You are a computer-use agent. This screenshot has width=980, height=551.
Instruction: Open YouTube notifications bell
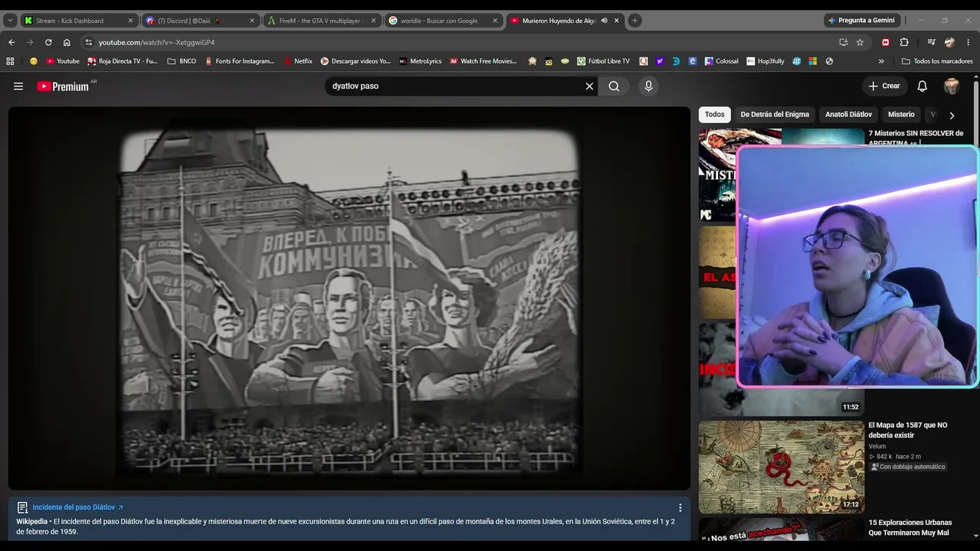(x=923, y=86)
